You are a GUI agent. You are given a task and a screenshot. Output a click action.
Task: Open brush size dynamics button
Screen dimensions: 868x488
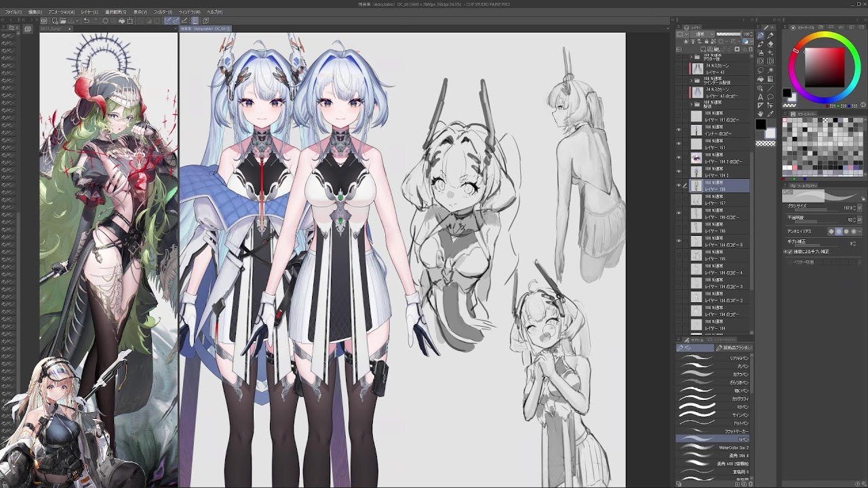(859, 207)
